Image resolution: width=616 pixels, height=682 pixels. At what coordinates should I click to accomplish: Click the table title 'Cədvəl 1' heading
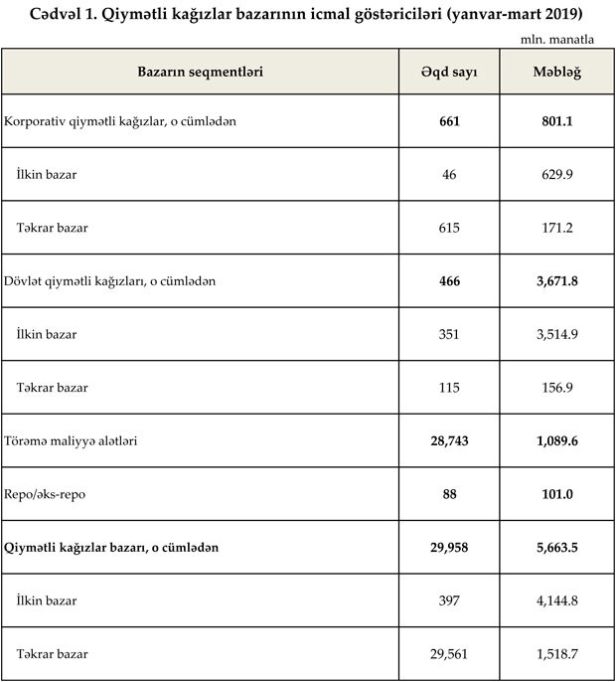point(306,13)
